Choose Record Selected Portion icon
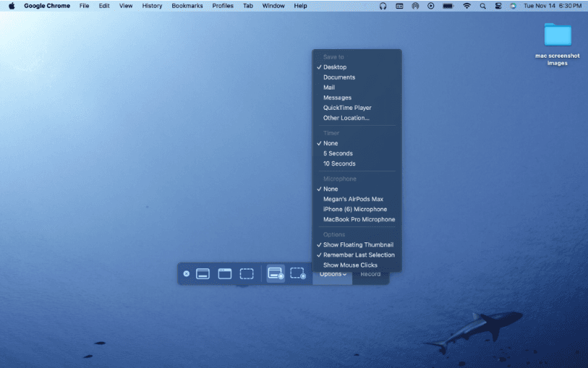This screenshot has height=368, width=588. pos(298,274)
